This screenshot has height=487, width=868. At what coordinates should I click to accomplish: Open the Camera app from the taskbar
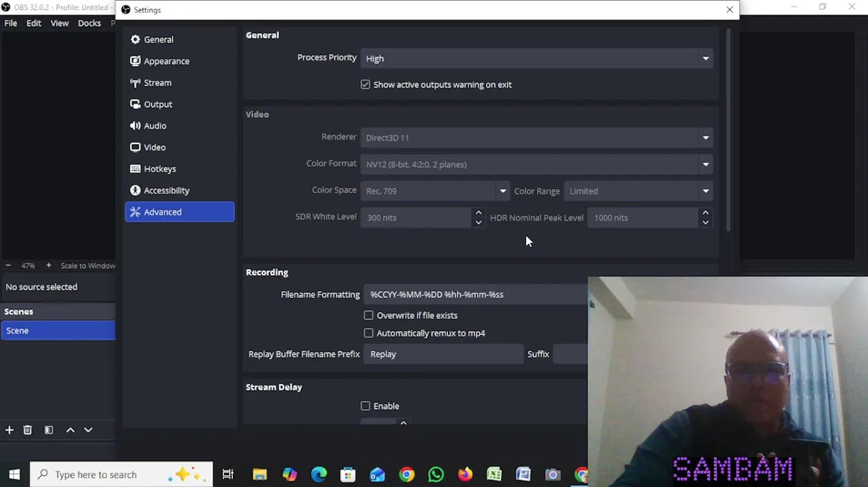point(552,474)
